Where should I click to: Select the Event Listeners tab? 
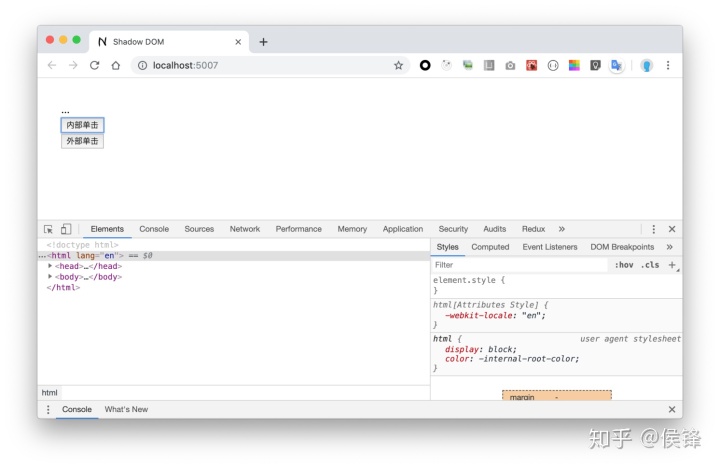[x=550, y=247]
